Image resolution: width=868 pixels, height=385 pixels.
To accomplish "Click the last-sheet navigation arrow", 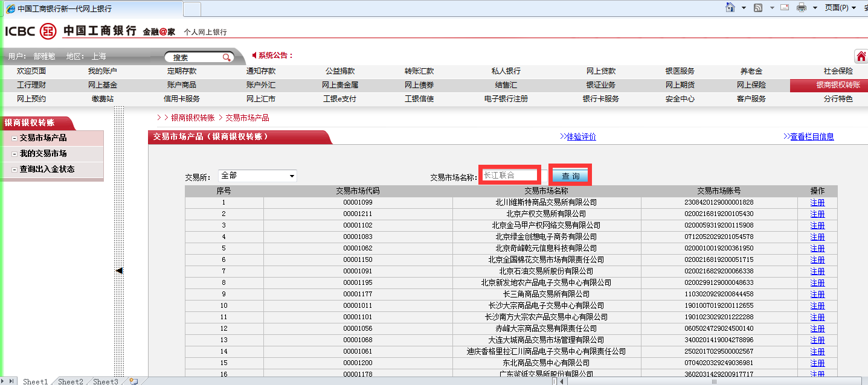I will (12, 381).
